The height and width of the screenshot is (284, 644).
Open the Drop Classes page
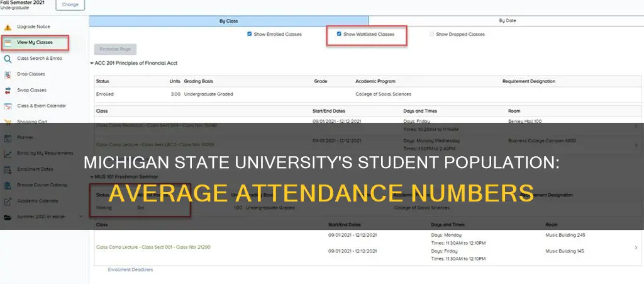point(31,74)
